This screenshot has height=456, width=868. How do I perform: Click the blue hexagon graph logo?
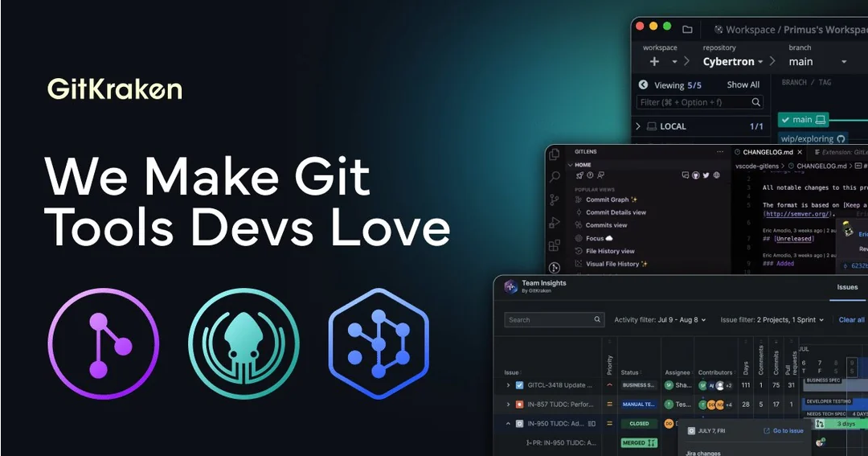pyautogui.click(x=379, y=344)
